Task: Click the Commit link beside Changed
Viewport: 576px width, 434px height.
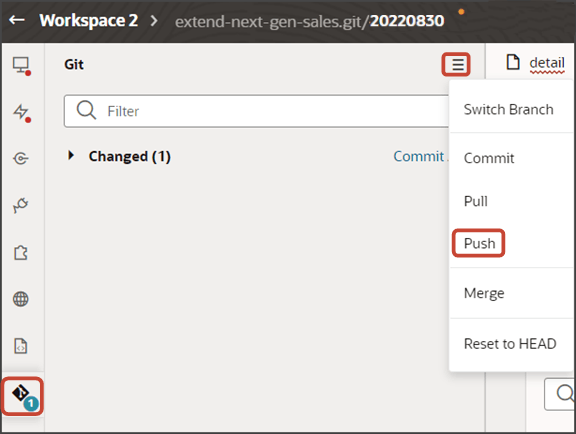Action: pos(419,157)
